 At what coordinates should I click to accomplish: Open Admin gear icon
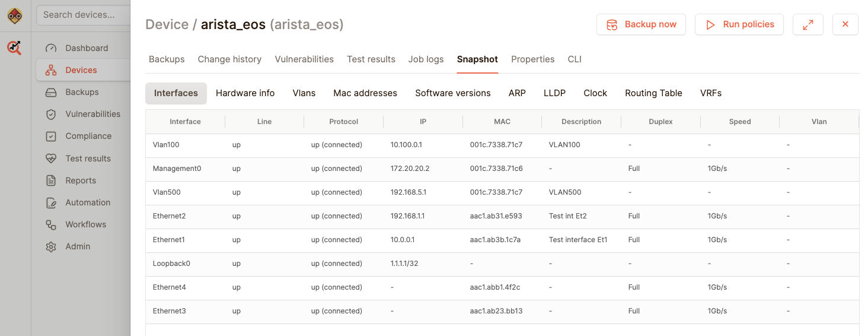coord(51,246)
